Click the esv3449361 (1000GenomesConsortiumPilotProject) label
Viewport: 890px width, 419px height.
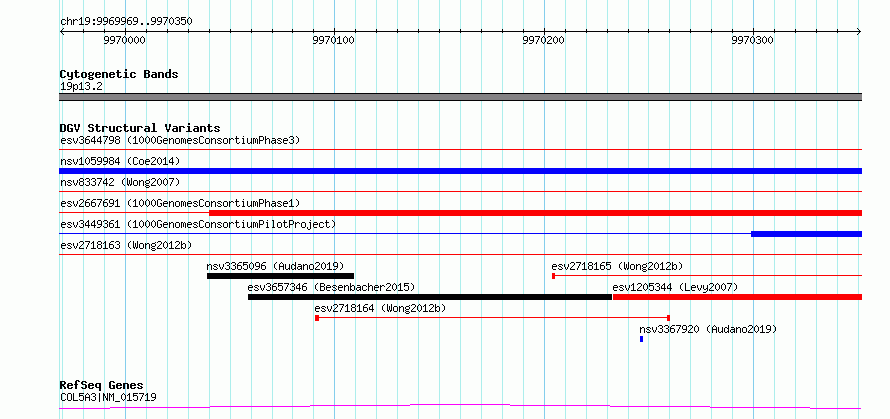click(198, 224)
